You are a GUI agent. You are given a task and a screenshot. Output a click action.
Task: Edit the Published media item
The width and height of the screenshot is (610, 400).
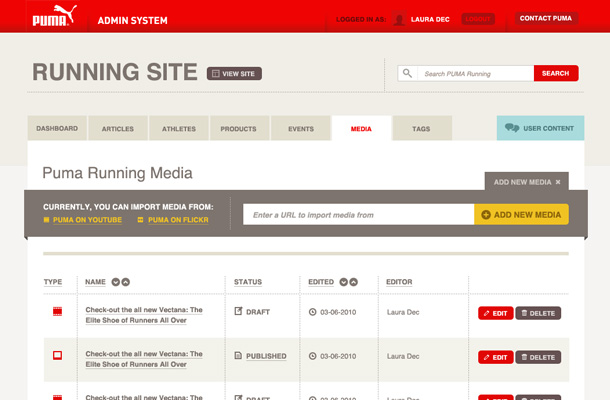point(496,357)
